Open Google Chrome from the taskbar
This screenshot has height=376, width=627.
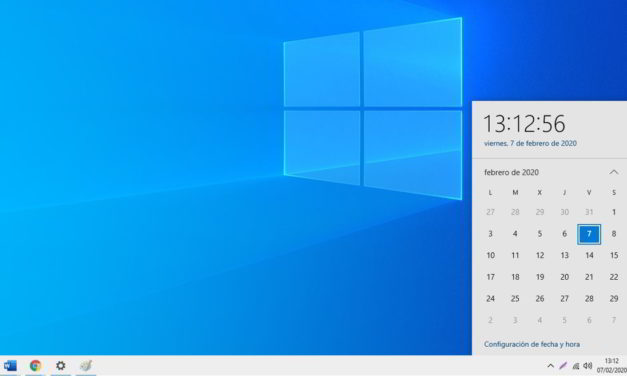(35, 366)
